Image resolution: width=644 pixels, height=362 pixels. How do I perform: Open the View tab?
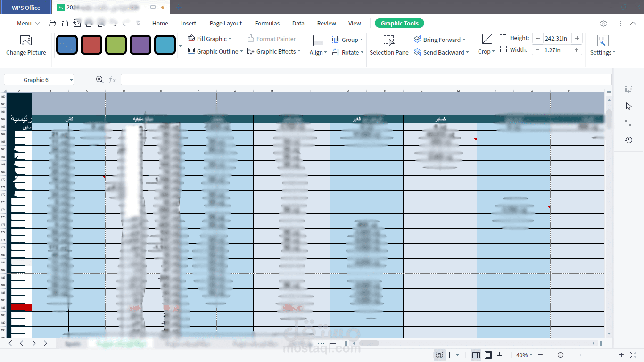(355, 23)
